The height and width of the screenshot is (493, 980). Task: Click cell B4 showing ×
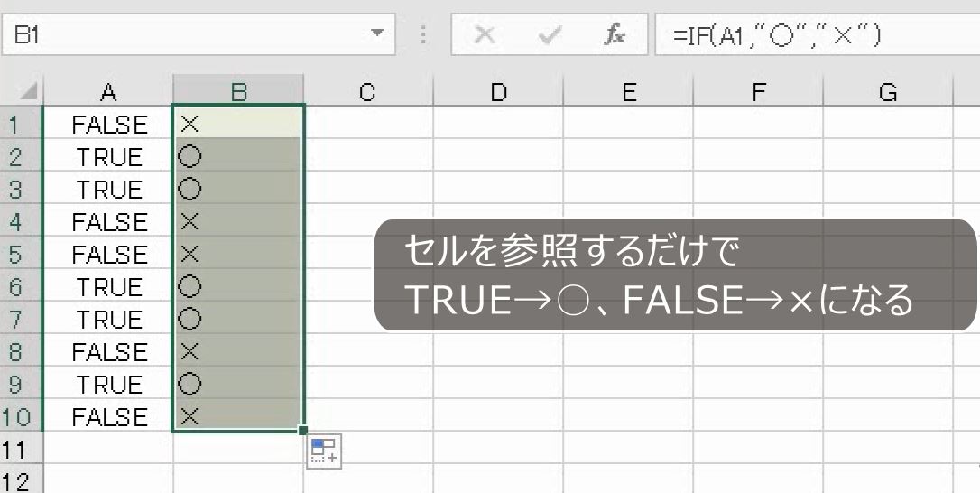point(238,219)
